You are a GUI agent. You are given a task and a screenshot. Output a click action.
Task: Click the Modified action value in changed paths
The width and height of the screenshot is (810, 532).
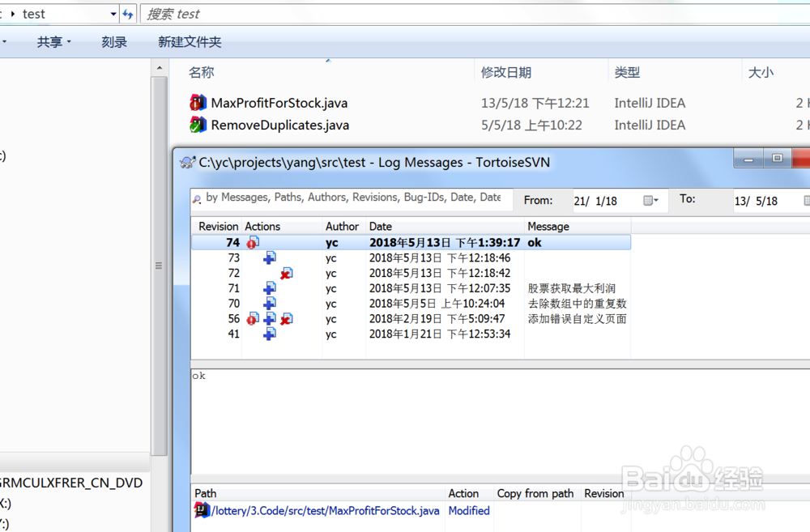pos(469,510)
